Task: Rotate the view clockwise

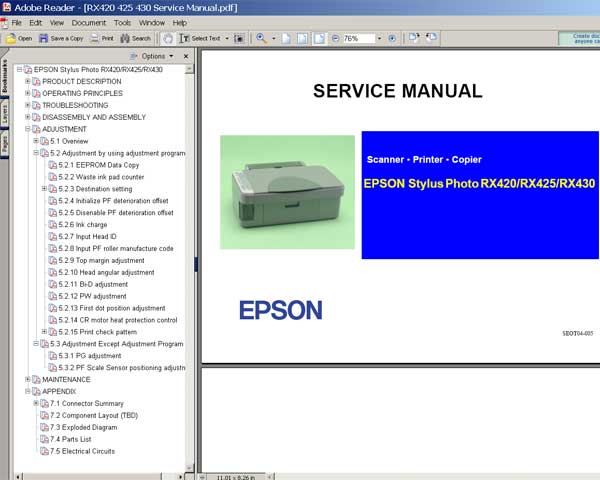Action: (414, 38)
